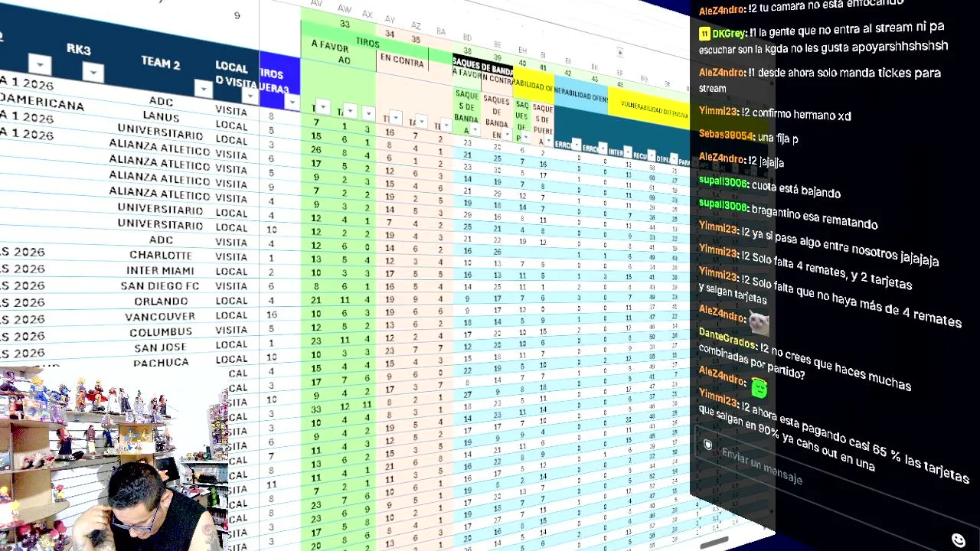The image size is (980, 551).
Task: Select column header AY
Action: (x=390, y=18)
